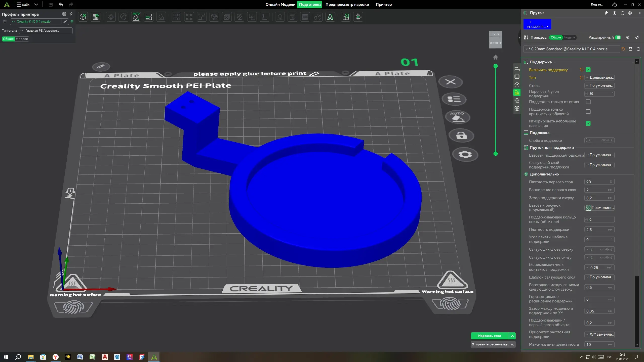Open plate settings gear round button
This screenshot has height=362, width=644.
pos(465,154)
